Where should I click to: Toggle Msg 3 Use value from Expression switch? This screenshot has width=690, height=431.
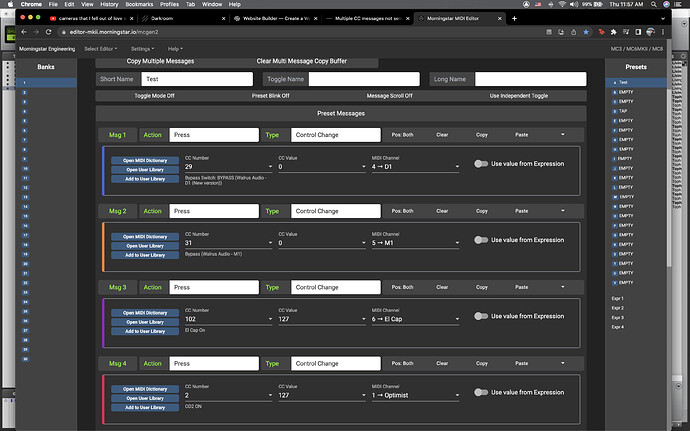tap(481, 316)
